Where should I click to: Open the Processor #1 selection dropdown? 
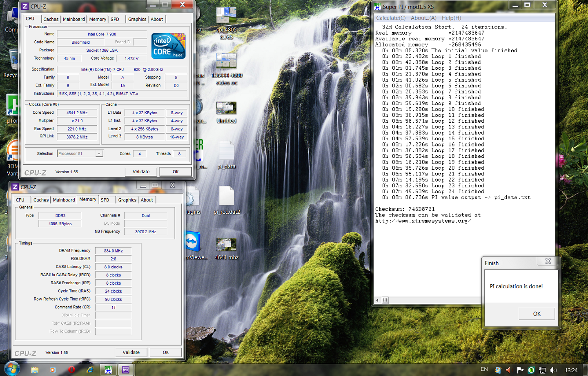pos(80,153)
